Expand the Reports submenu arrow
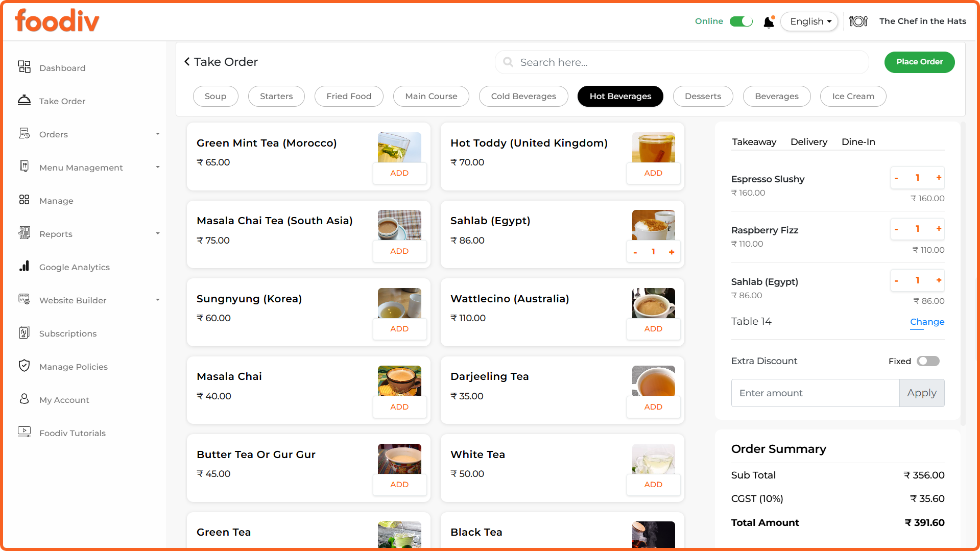 tap(158, 233)
